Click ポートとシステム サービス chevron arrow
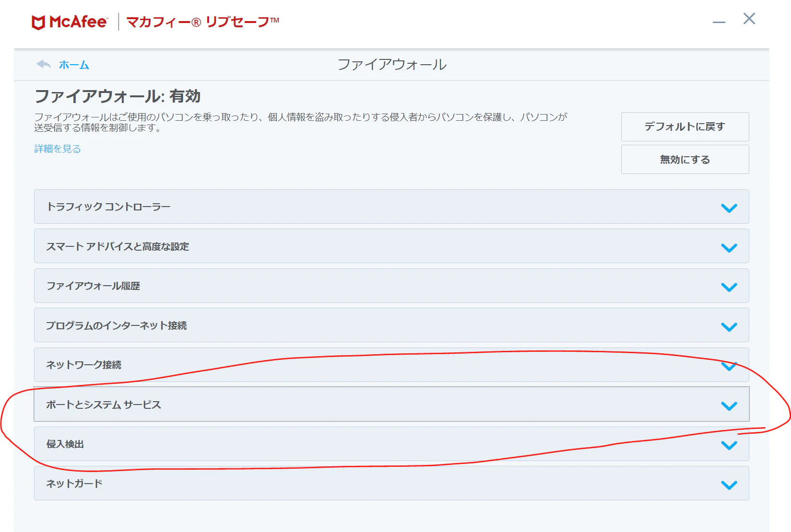The width and height of the screenshot is (791, 532). pyautogui.click(x=729, y=406)
